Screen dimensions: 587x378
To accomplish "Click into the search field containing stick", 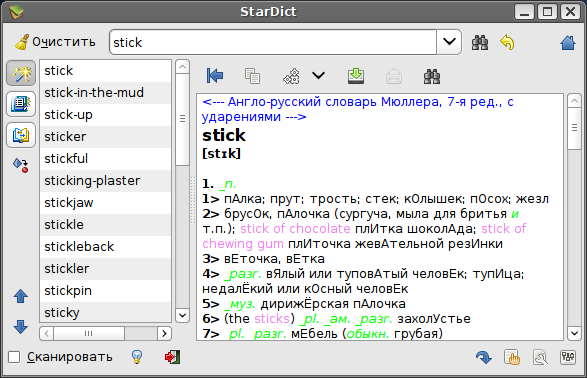I will [273, 42].
